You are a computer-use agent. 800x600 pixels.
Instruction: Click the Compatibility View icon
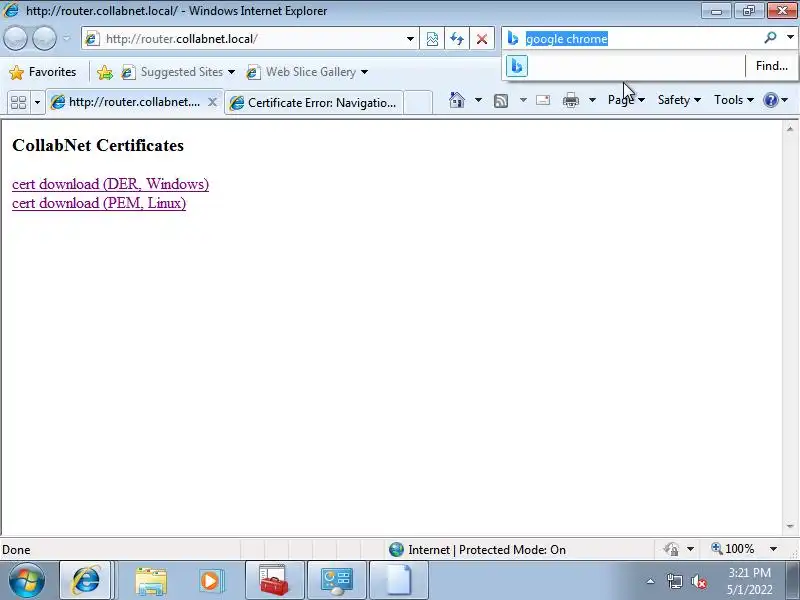point(432,39)
